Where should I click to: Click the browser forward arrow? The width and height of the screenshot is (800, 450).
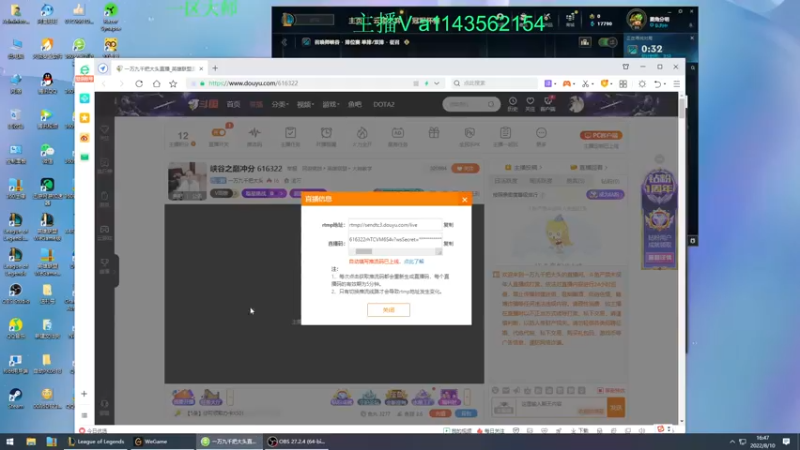coord(121,83)
